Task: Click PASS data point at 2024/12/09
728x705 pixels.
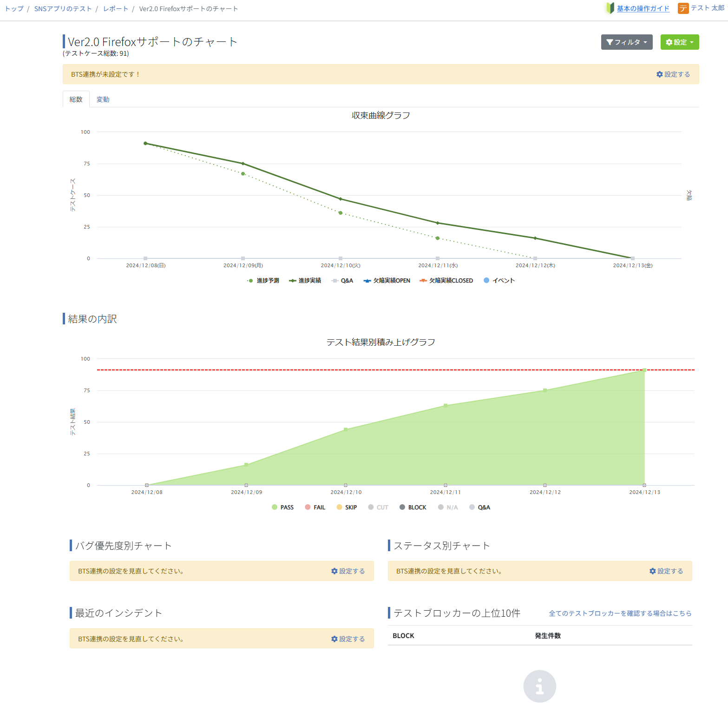Action: point(246,465)
